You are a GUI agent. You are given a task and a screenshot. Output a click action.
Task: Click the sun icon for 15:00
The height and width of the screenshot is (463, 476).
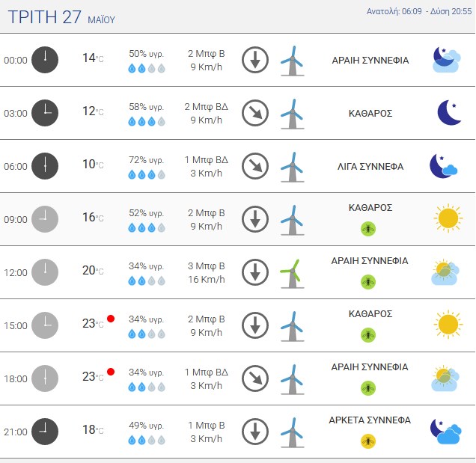click(448, 325)
